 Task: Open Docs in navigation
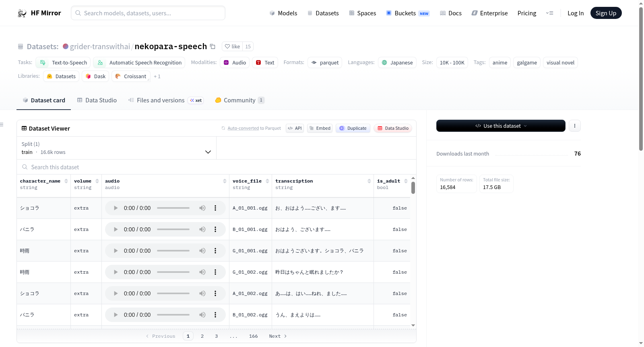coord(450,13)
